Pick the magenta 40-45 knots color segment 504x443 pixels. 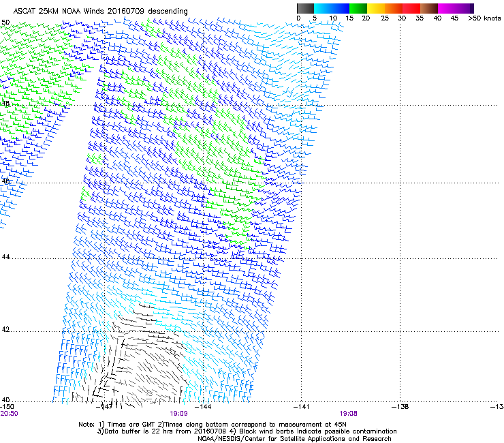[447, 8]
